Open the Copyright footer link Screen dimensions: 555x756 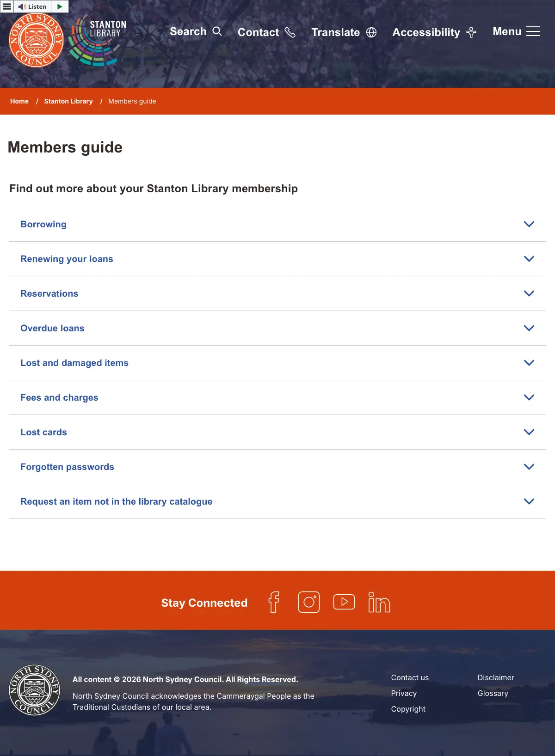408,709
